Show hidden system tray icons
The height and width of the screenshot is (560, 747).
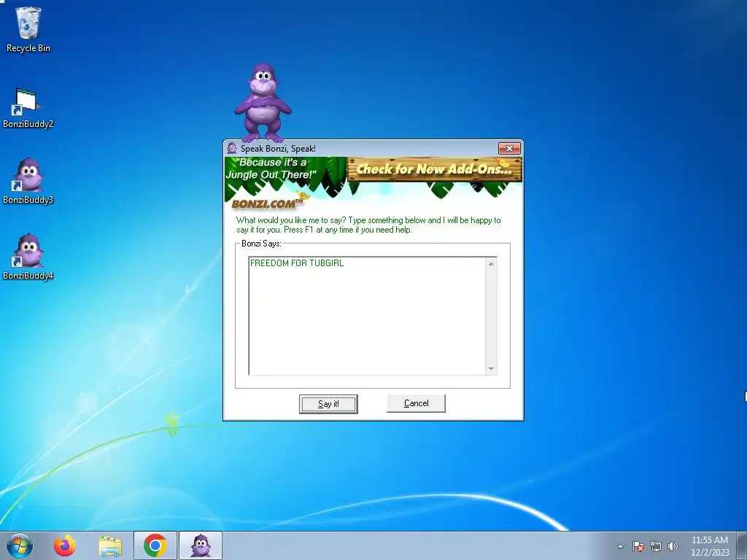click(620, 546)
